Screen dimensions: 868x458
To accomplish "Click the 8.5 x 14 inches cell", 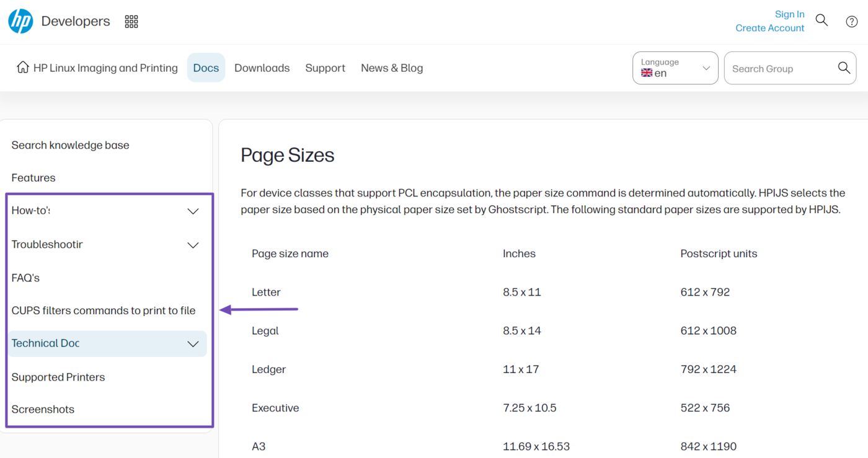I will (x=522, y=331).
